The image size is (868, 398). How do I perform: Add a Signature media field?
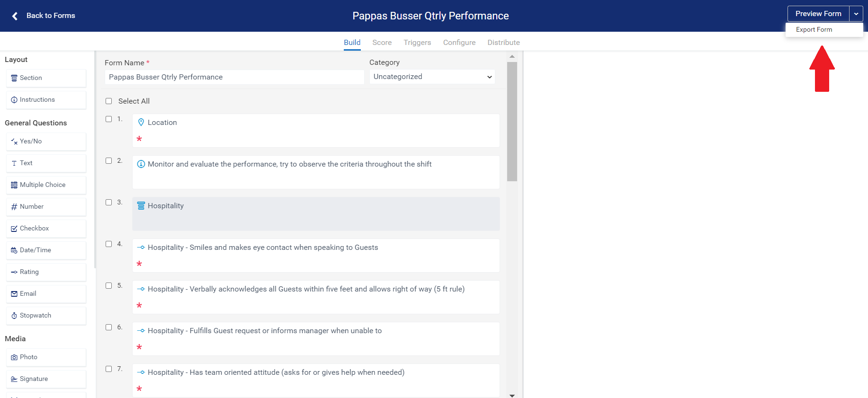(x=46, y=379)
